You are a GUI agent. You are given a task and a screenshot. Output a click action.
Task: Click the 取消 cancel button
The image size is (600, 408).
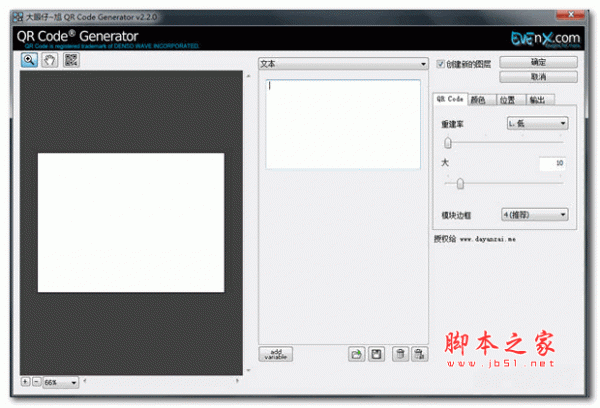[x=538, y=77]
